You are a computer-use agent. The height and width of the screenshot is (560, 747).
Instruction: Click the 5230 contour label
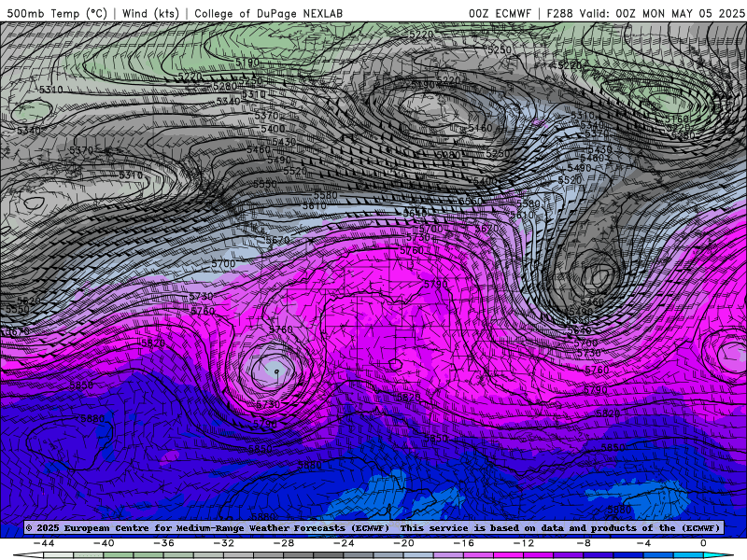[x=498, y=154]
